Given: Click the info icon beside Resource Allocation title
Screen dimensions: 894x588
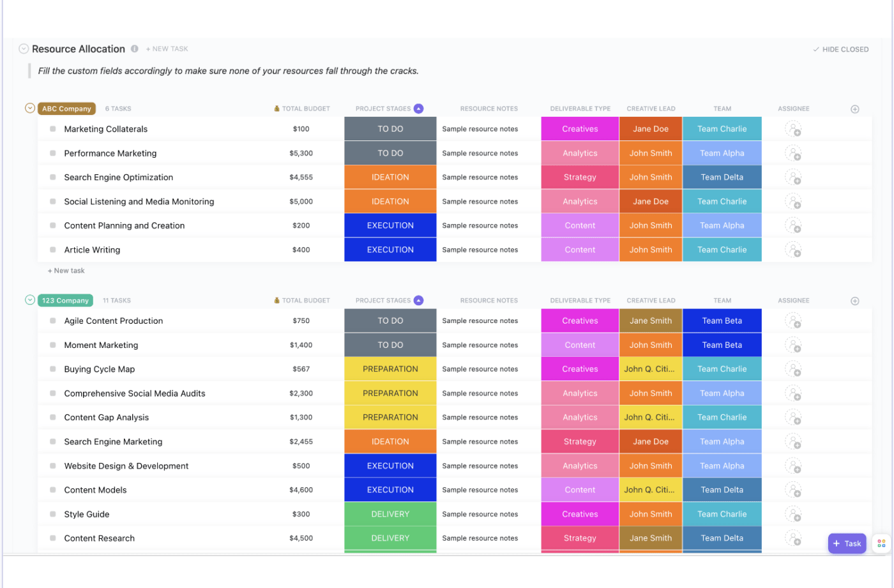Looking at the screenshot, I should pos(134,49).
